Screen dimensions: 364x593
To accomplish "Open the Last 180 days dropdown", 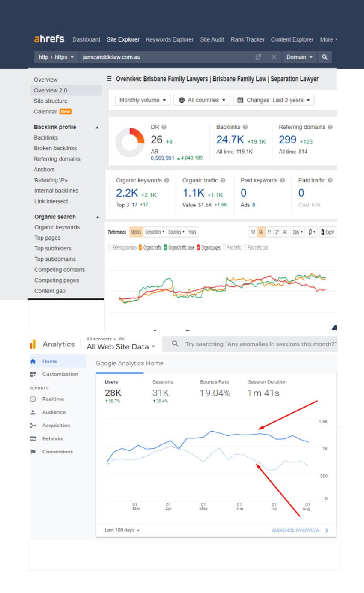I will coord(122,530).
